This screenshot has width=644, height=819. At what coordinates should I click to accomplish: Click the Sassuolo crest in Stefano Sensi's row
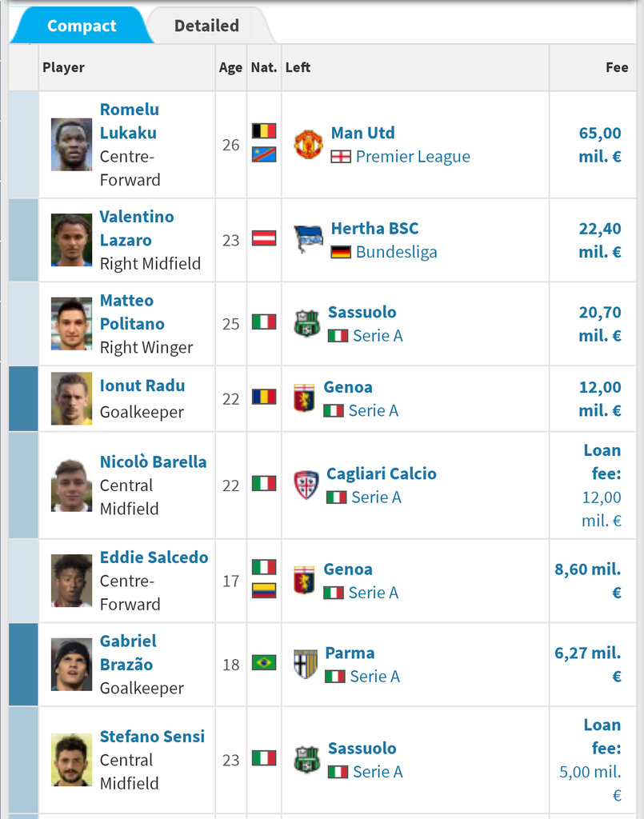point(307,760)
